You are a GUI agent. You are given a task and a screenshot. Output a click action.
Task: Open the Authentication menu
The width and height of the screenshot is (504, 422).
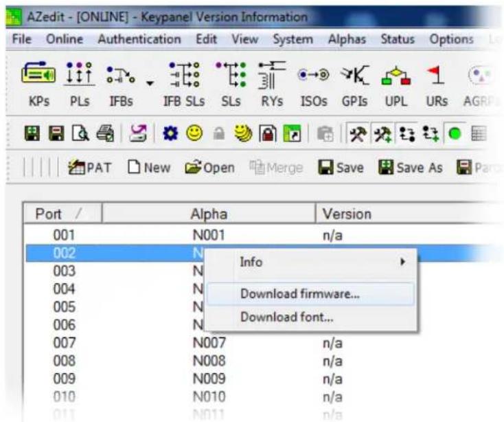[x=139, y=39]
